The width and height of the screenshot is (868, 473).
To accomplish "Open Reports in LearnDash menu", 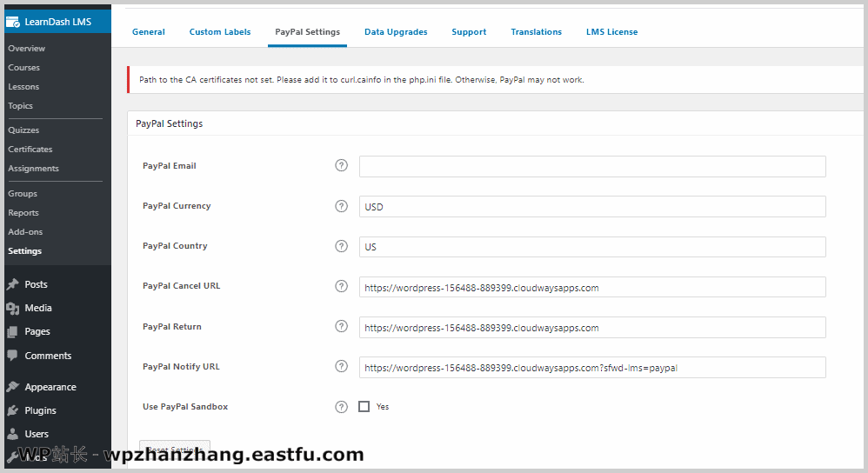I will click(23, 213).
